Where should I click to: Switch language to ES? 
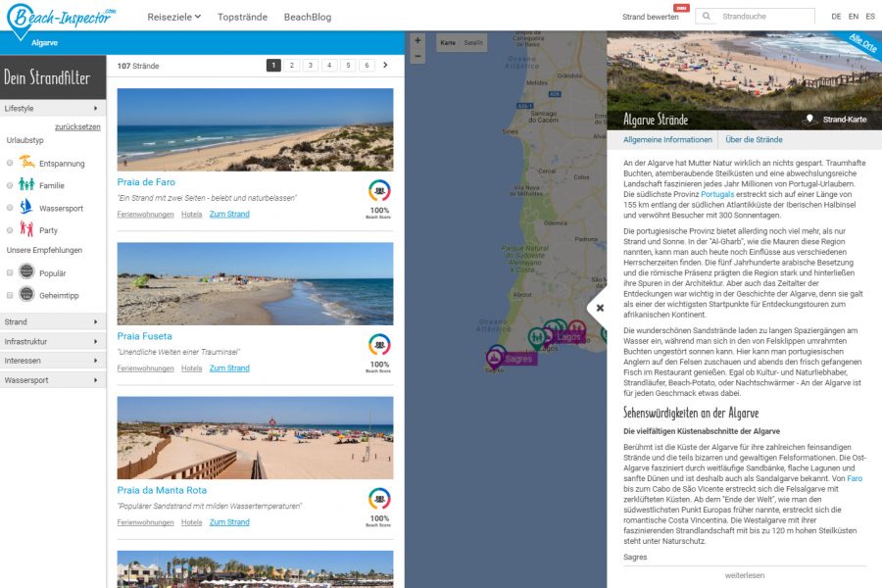point(870,17)
